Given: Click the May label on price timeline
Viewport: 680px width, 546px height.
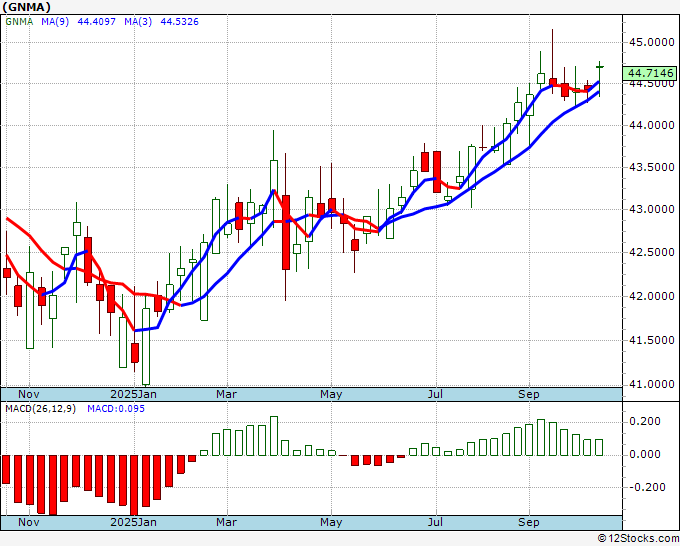Looking at the screenshot, I should (331, 394).
